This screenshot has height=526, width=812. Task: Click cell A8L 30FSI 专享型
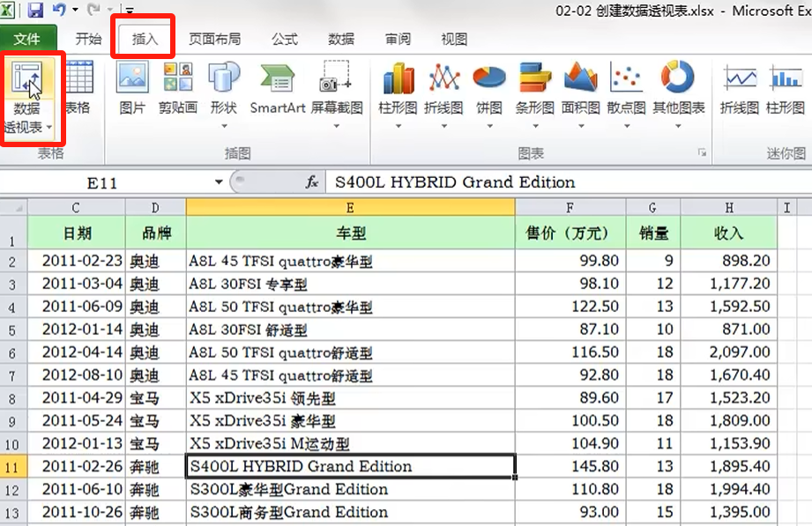pos(351,284)
